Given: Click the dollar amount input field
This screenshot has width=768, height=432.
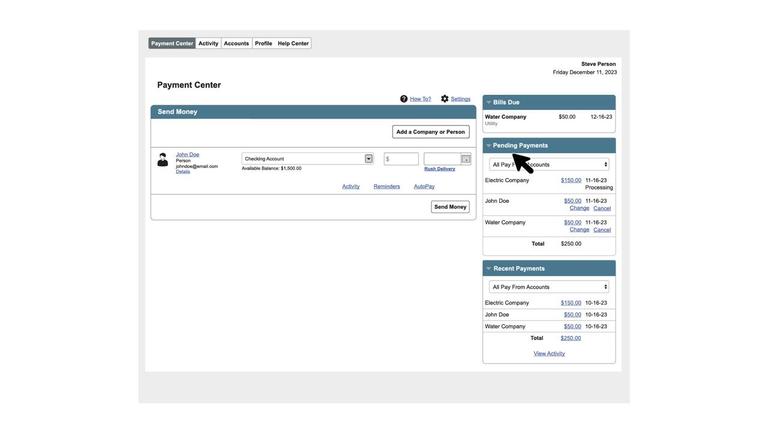Looking at the screenshot, I should click(401, 159).
